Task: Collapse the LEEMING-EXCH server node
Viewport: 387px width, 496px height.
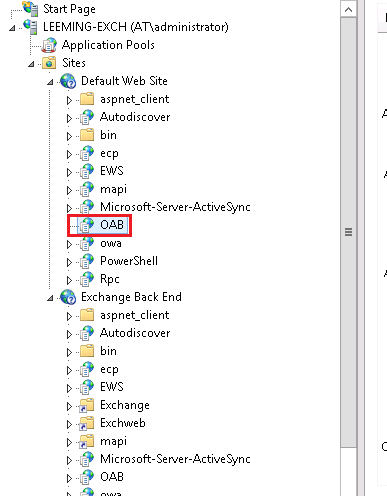Action: click(12, 28)
